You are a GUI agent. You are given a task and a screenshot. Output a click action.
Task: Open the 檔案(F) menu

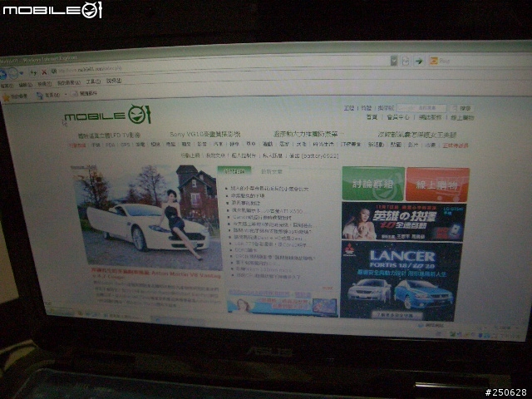(x=7, y=86)
